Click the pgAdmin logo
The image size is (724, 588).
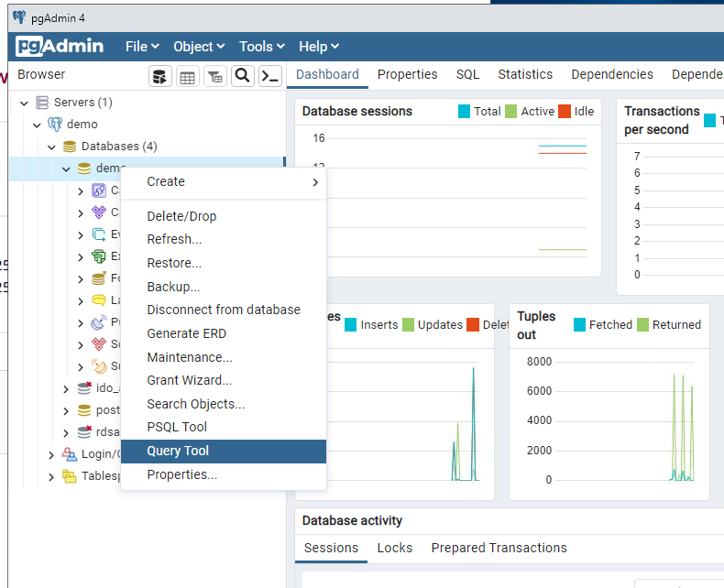[60, 46]
